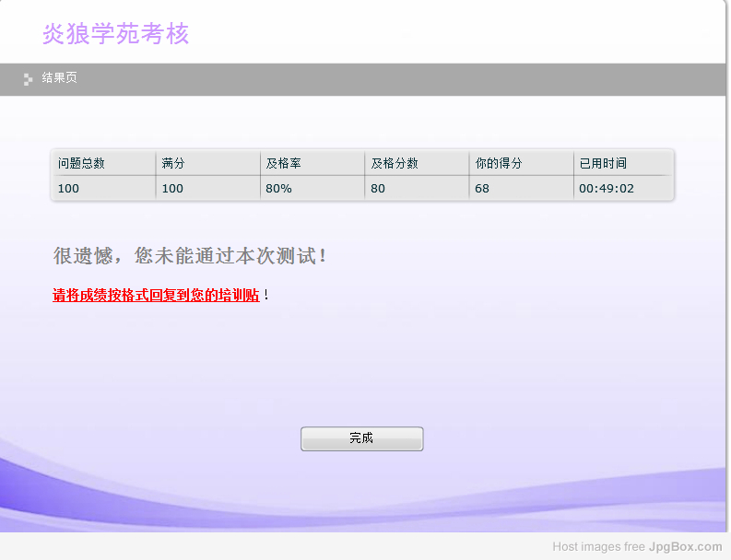Click the small icon beside 结果页
The width and height of the screenshot is (731, 560).
pos(28,79)
